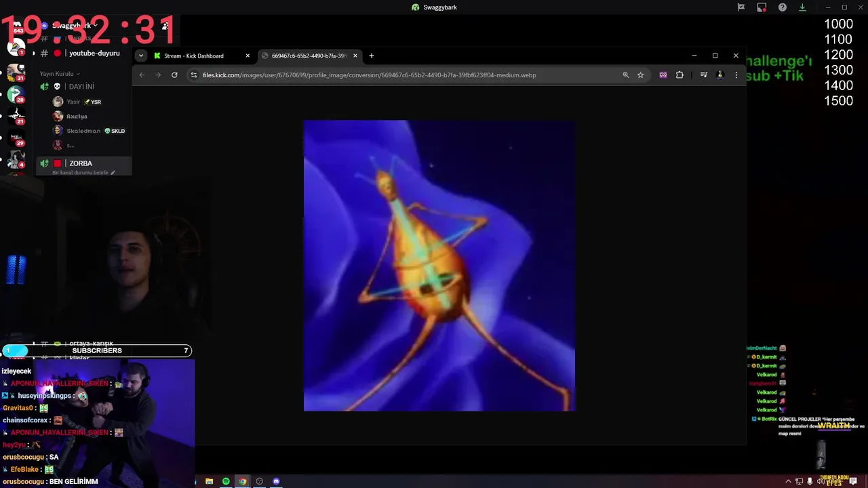Screen dimensions: 868x488
Task: Collapse the Yayın Kurulu category
Action: pyautogui.click(x=60, y=74)
